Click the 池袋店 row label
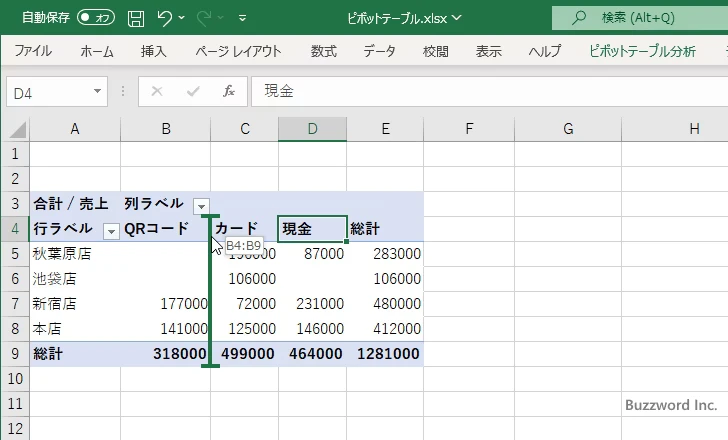Image resolution: width=728 pixels, height=440 pixels. [x=75, y=279]
